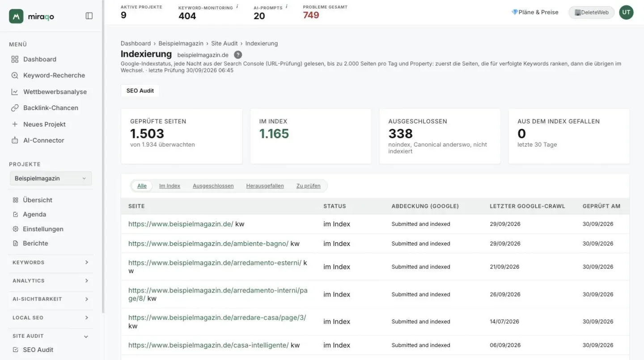
Task: Click the plus icon beside Neues Projekt
Action: tap(15, 124)
